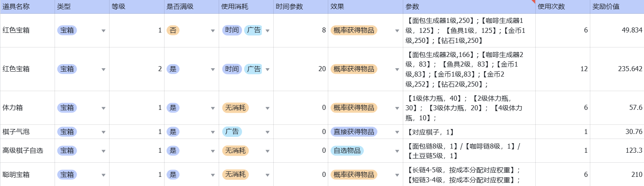This screenshot has width=644, height=186.
Task: Open 使用消耗 dropdown in 棋子气泡 row
Action: [x=267, y=132]
